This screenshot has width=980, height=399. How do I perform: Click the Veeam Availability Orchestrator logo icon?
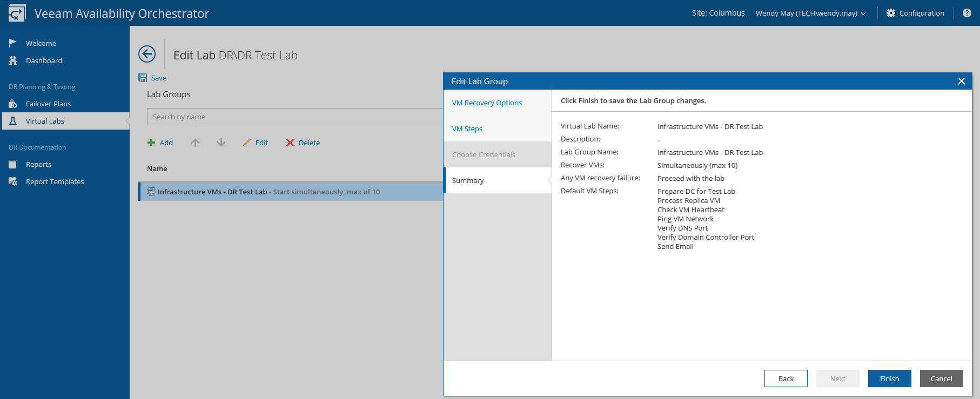click(17, 13)
